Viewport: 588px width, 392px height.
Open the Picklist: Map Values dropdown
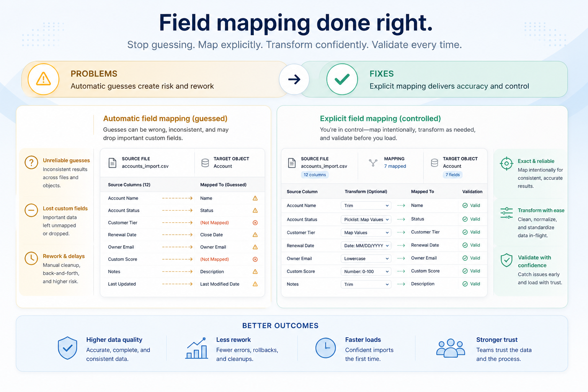[366, 220]
